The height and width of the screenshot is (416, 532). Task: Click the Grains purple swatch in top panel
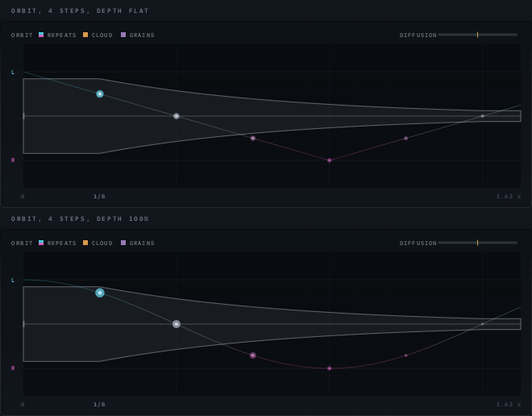click(123, 35)
